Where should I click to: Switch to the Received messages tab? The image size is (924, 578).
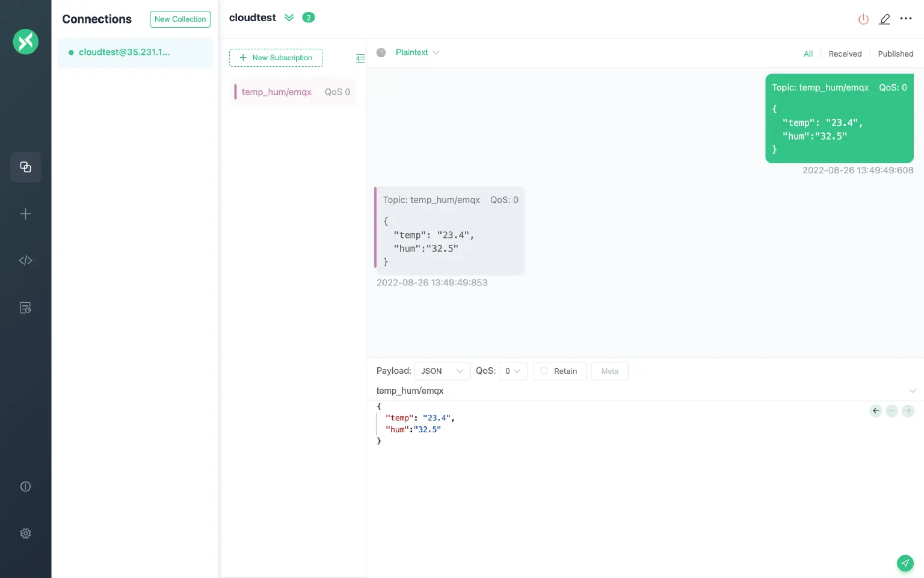pyautogui.click(x=845, y=54)
